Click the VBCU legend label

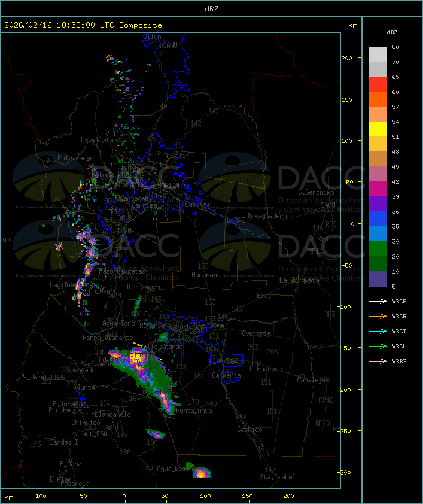[399, 346]
